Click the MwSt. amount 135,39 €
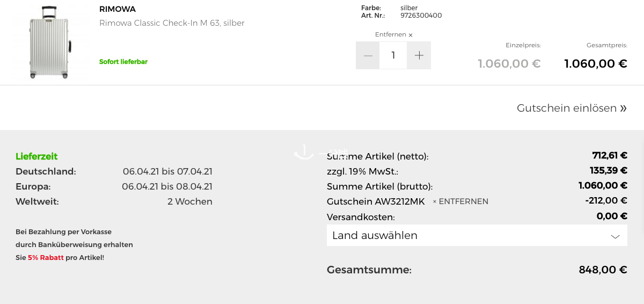The width and height of the screenshot is (644, 304). pyautogui.click(x=609, y=170)
